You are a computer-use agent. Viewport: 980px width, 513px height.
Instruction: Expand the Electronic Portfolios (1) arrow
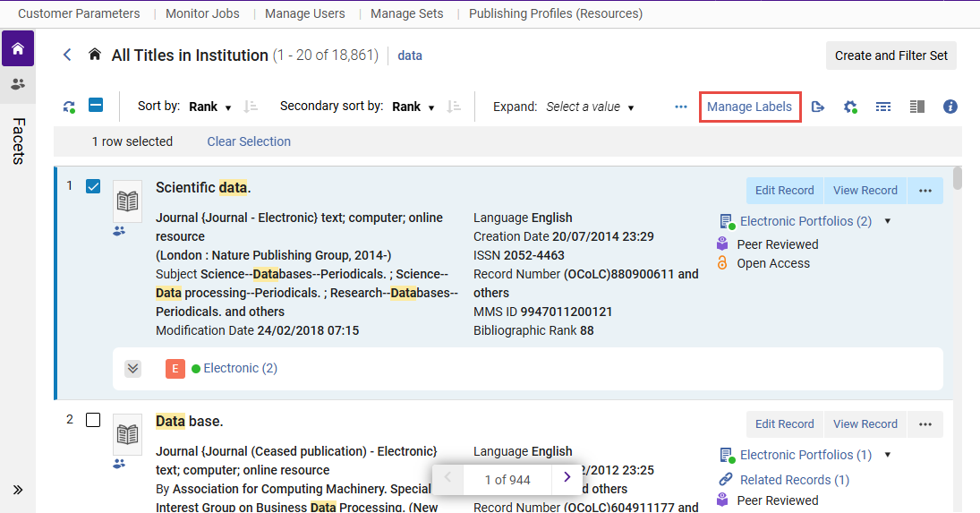pos(888,455)
